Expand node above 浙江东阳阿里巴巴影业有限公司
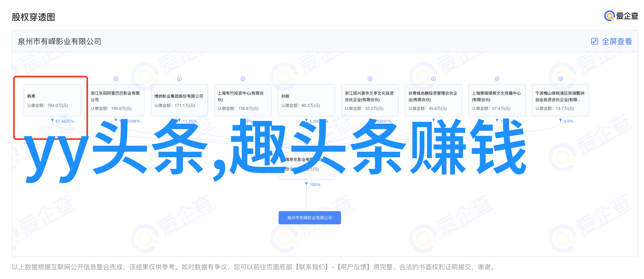 coord(116,79)
